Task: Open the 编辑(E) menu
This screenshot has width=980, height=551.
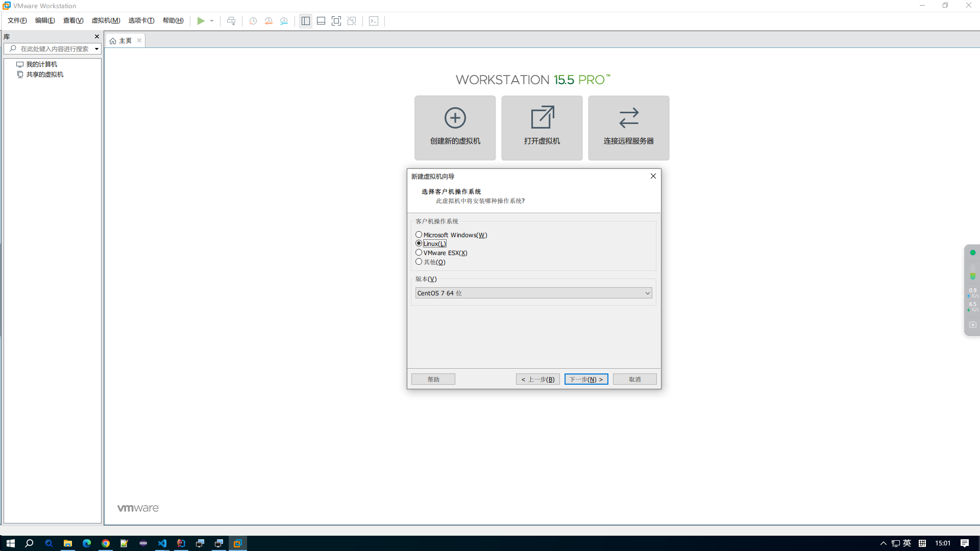Action: [45, 20]
